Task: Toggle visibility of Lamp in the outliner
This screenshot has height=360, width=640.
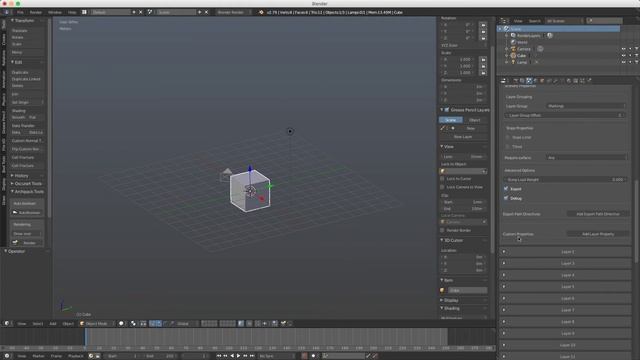Action: tap(623, 62)
